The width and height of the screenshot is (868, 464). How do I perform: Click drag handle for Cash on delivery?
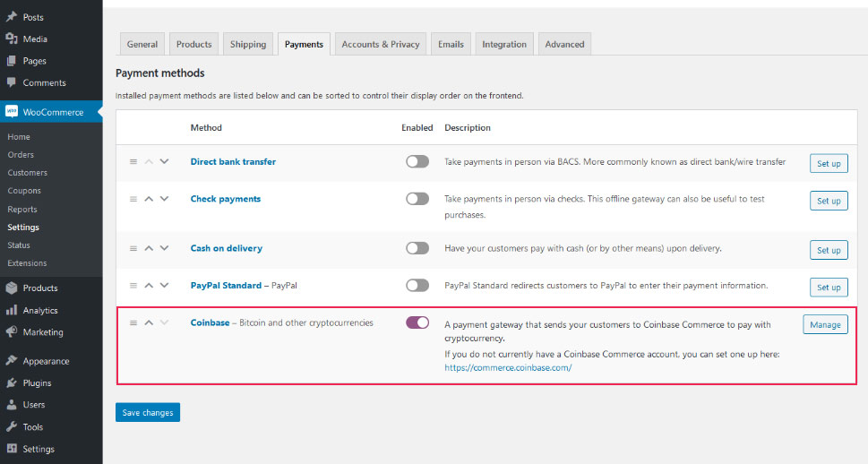pos(133,248)
